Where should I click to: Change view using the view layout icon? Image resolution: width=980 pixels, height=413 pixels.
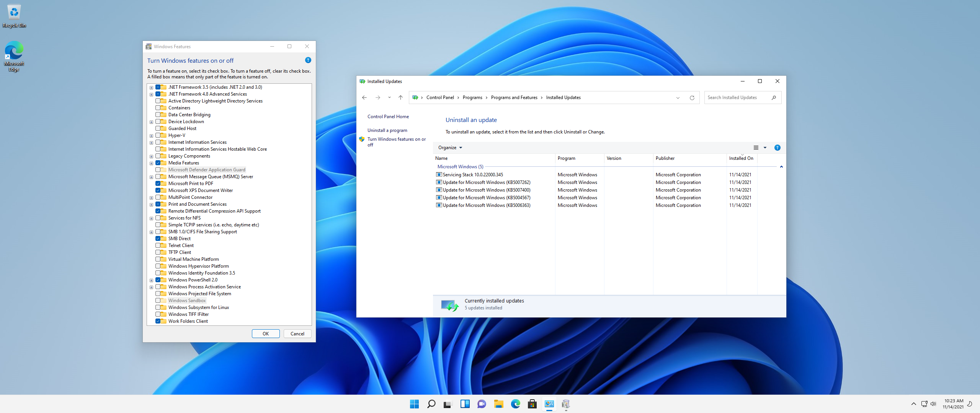click(756, 148)
